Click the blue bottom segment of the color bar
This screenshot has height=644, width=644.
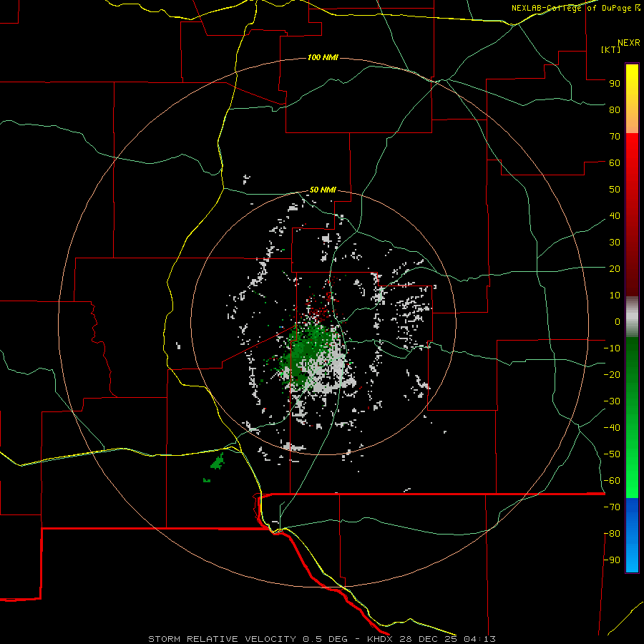[x=632, y=535]
